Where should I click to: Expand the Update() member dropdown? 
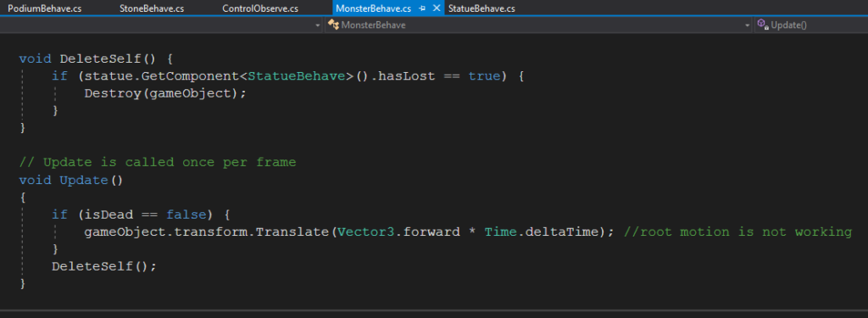coord(811,25)
